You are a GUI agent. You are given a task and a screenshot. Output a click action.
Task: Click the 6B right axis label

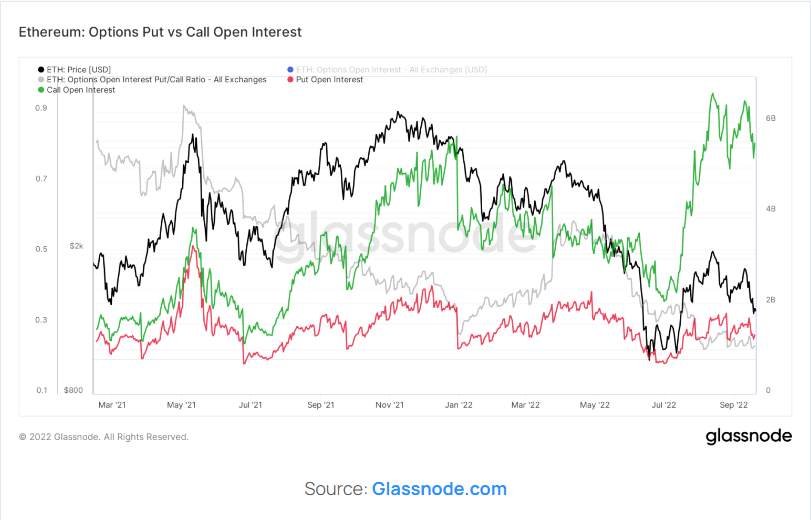click(x=771, y=118)
